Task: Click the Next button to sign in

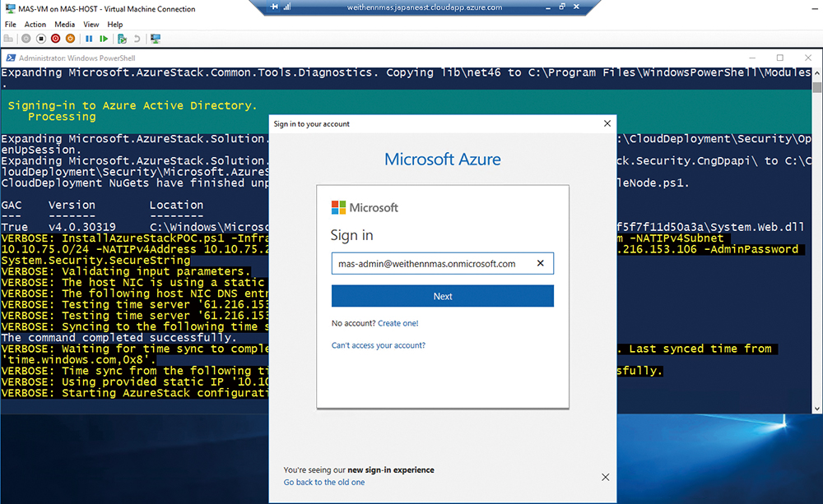Action: point(443,296)
